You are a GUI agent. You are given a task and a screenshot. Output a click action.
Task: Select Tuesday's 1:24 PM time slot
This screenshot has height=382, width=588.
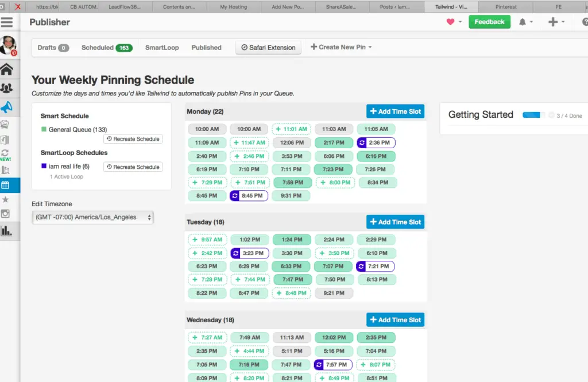coord(292,240)
